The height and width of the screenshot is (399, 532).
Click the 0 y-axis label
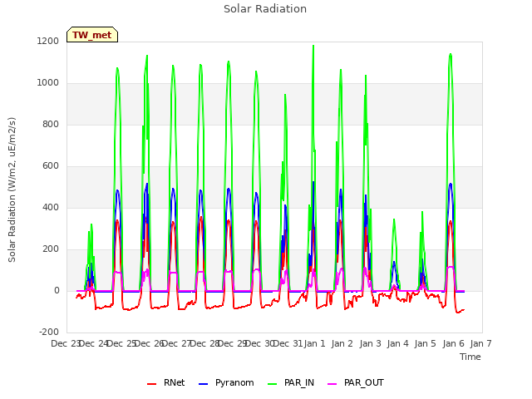[x=57, y=291]
